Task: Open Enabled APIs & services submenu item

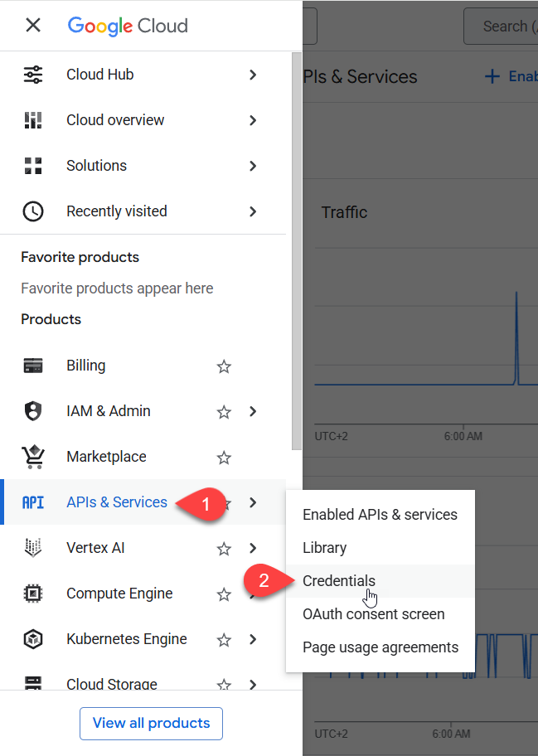Action: (380, 515)
